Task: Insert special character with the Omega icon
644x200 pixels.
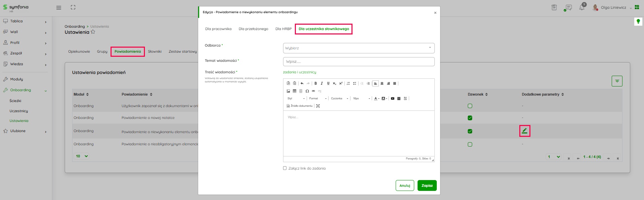Action: [x=307, y=91]
